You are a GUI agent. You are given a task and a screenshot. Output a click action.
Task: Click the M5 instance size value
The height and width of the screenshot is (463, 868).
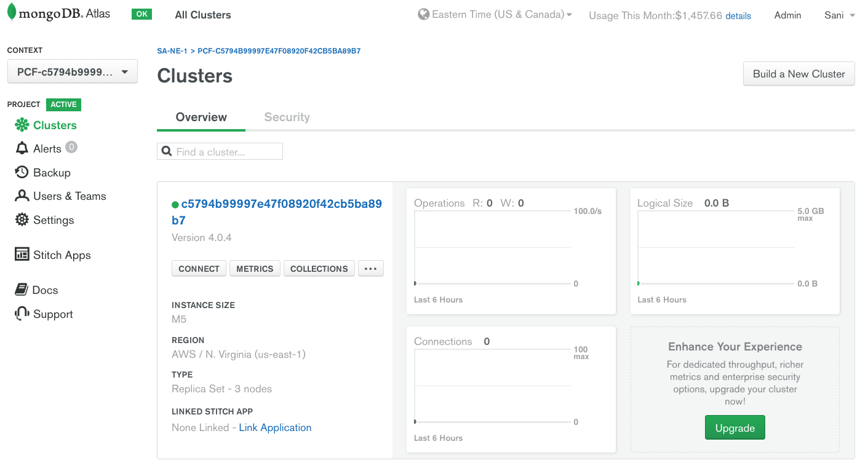[179, 319]
